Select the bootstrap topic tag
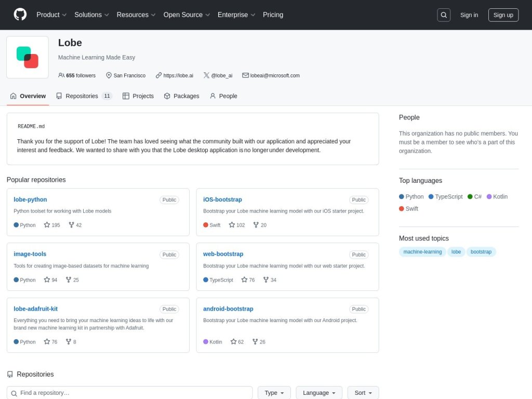The image size is (532, 399). tap(481, 252)
